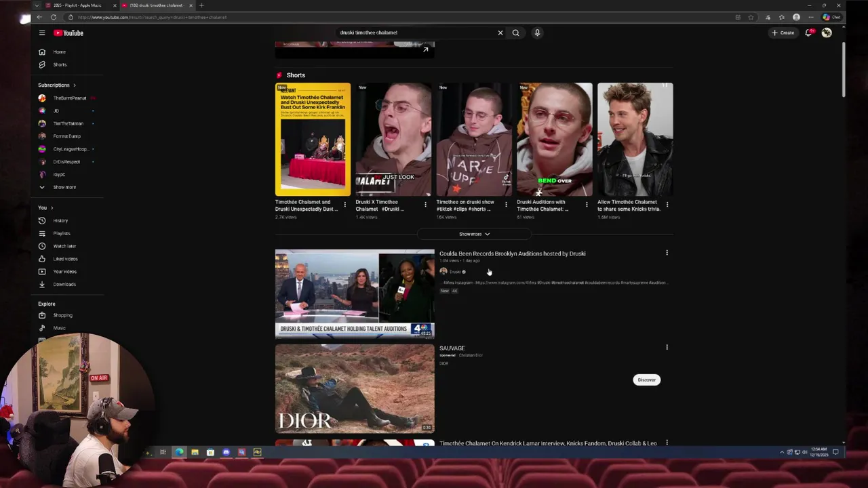Play the BEND OVER Short thumbnail

coord(555,139)
